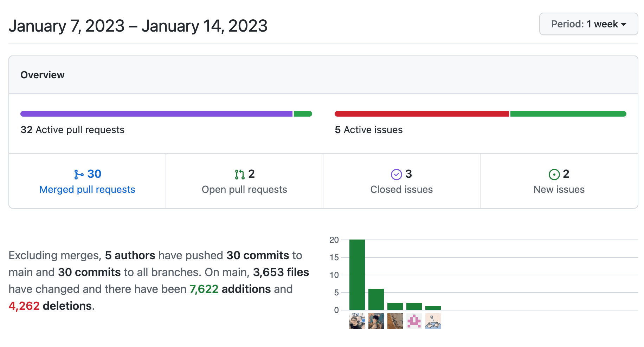Click the merged pull request branch icon
Screen dimensions: 644x347
pyautogui.click(x=79, y=174)
